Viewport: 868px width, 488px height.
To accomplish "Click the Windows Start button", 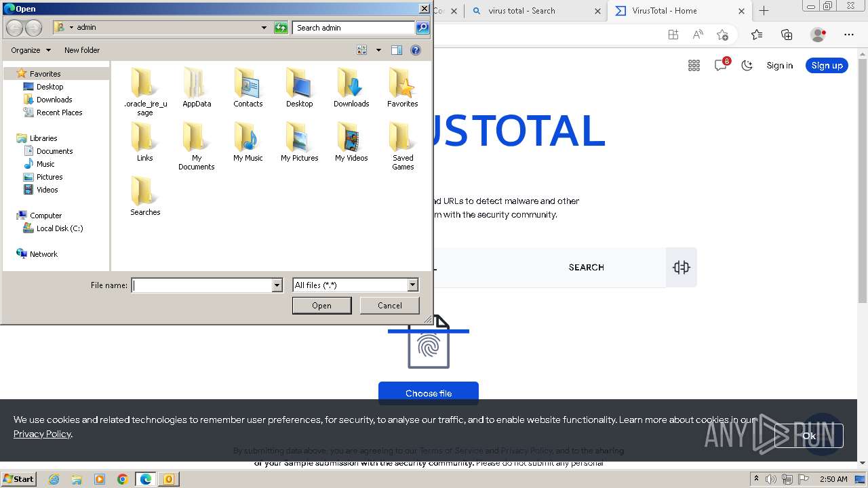I will [18, 479].
